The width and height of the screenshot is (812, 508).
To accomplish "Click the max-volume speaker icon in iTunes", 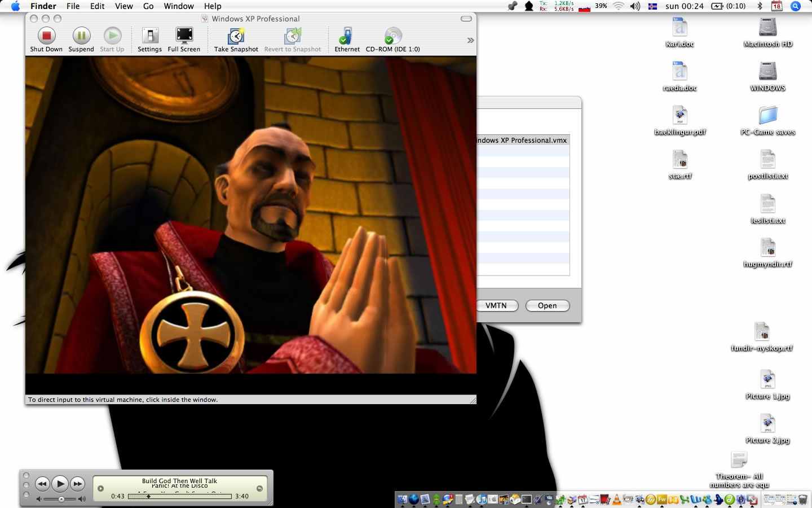I will point(82,499).
